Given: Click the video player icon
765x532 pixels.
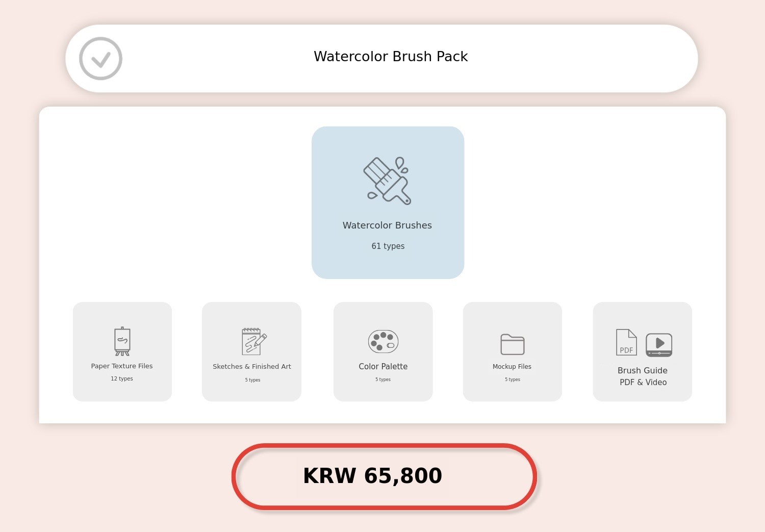Looking at the screenshot, I should 659,345.
